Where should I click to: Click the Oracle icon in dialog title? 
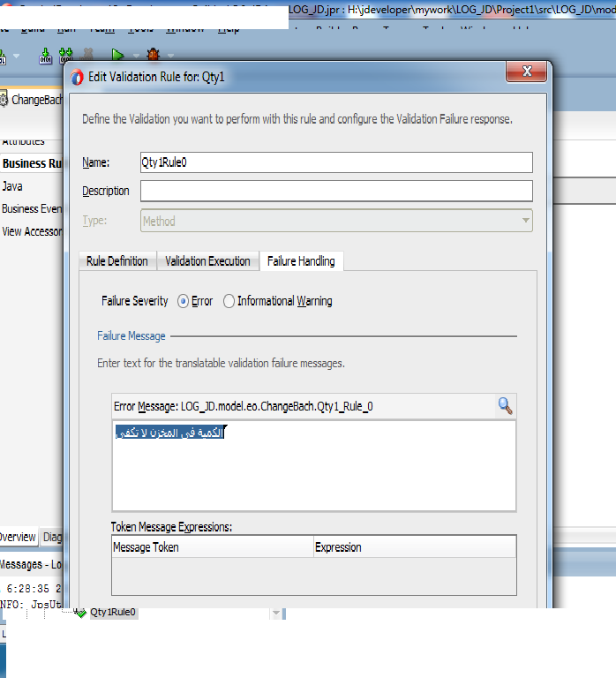click(77, 77)
